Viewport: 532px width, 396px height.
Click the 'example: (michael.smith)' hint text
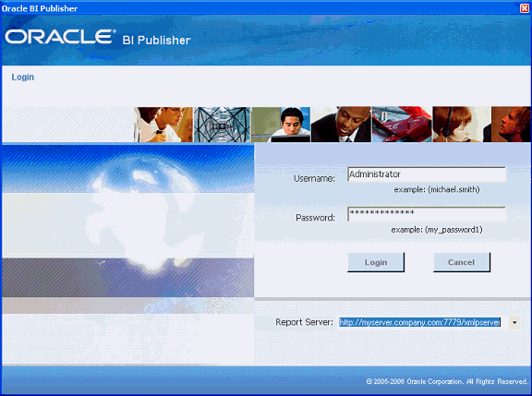[437, 189]
